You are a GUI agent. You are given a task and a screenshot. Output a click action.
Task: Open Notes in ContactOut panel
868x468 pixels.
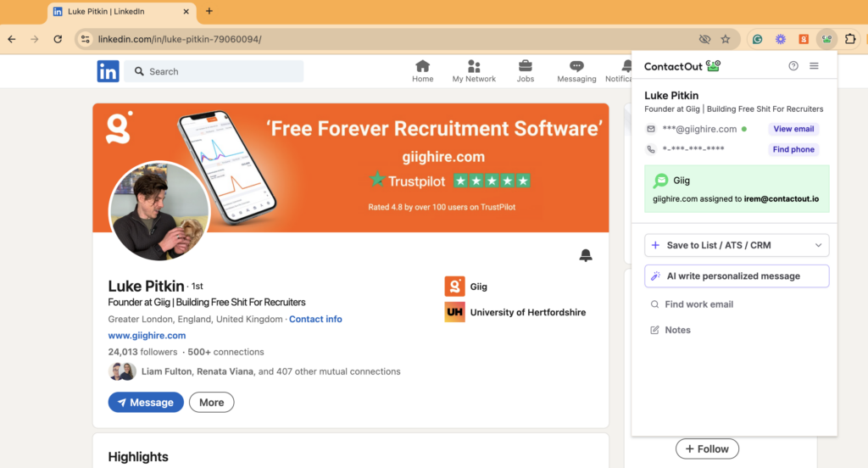[670, 330]
